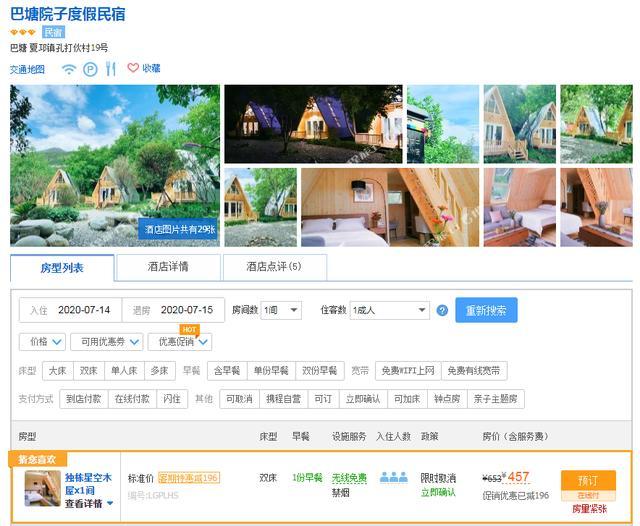
Task: Toggle the 双份早餐 filter
Action: click(320, 371)
